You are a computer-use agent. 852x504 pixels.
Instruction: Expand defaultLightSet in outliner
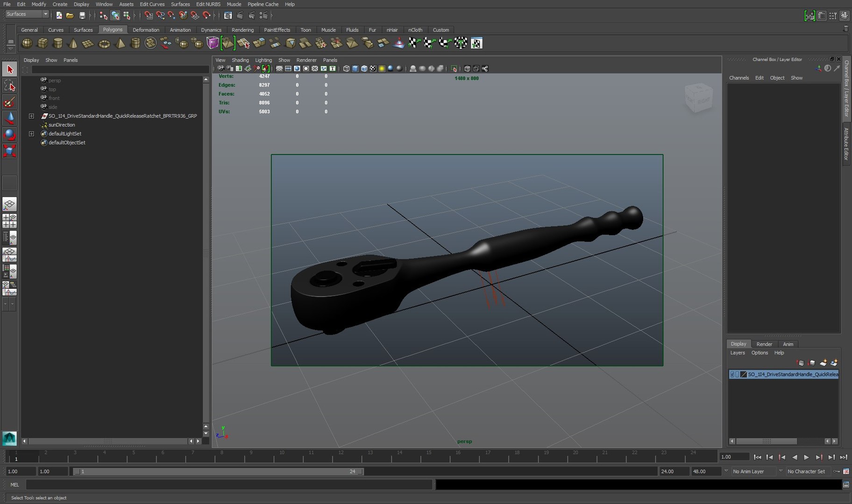click(31, 133)
